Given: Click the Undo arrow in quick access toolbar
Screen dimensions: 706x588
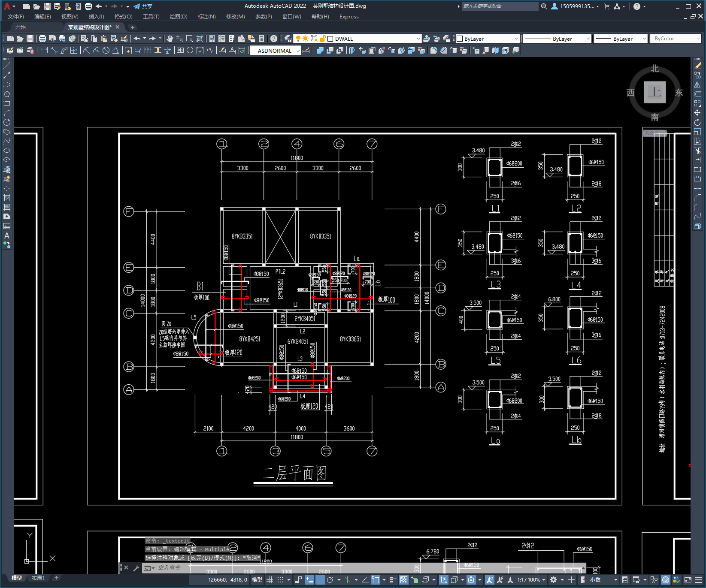Looking at the screenshot, I should click(99, 6).
